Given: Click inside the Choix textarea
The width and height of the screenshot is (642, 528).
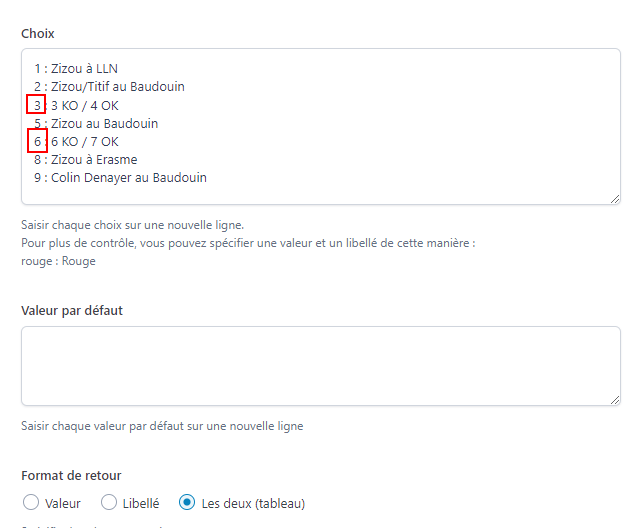Looking at the screenshot, I should pyautogui.click(x=321, y=126).
